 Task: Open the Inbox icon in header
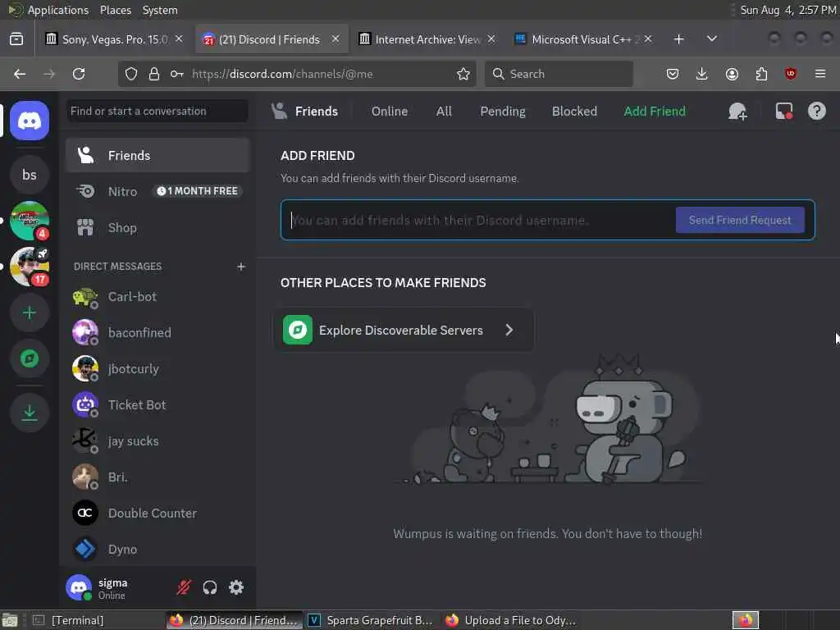tap(783, 112)
